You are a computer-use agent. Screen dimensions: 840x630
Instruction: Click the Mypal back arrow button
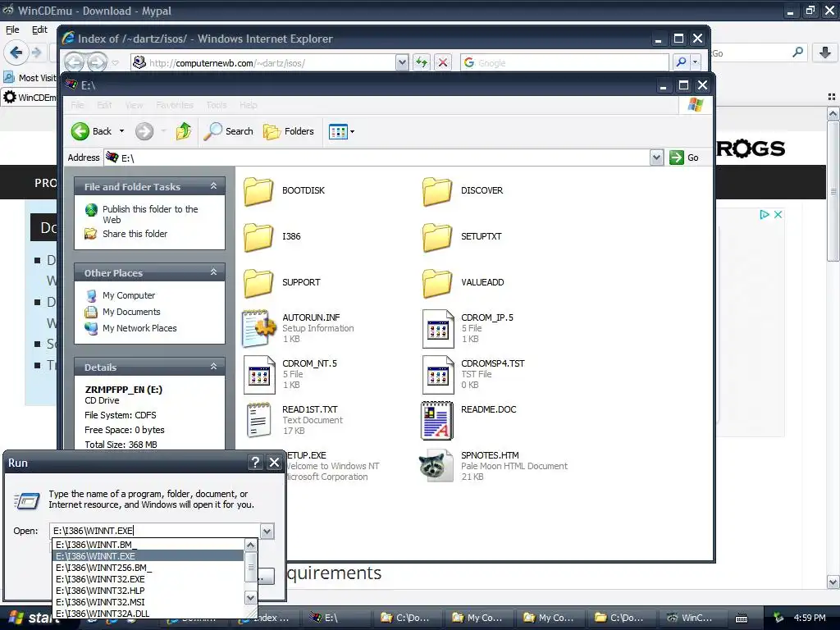pyautogui.click(x=16, y=52)
